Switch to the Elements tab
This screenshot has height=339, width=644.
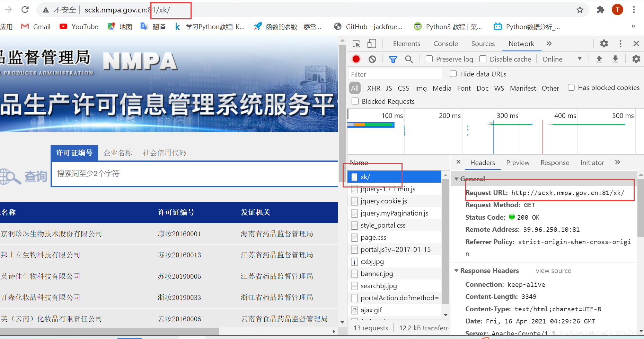click(x=406, y=44)
